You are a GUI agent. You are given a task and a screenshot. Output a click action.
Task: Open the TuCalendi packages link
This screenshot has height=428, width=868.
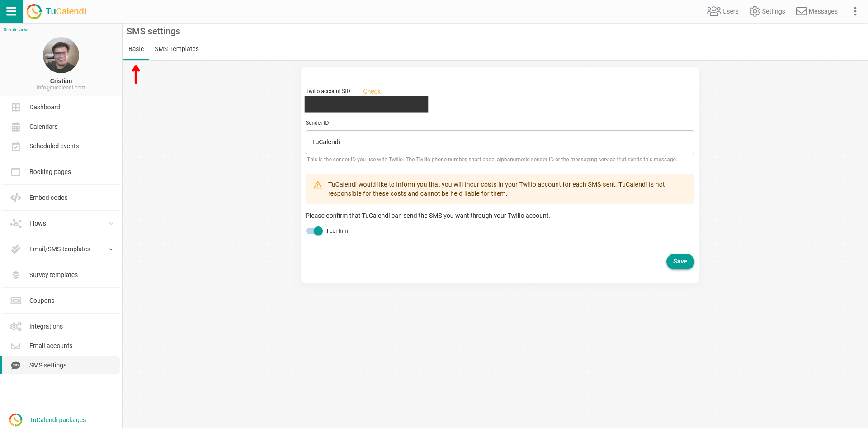57,420
